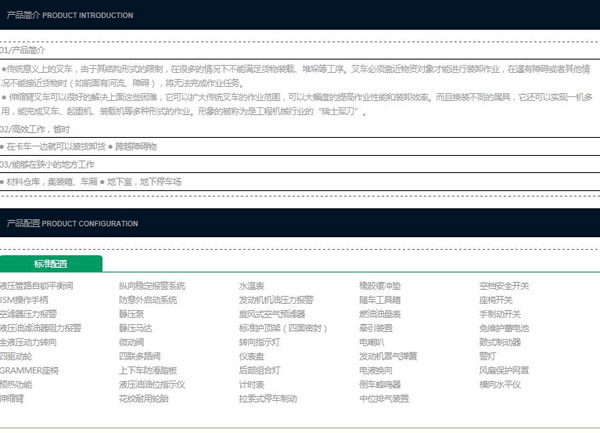Screen dimensions: 600x433
Task: Click the 横向水平仪 item
Action: [x=500, y=384]
